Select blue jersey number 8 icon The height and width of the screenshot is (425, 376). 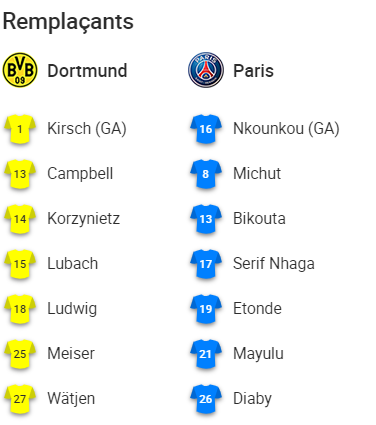pos(206,174)
